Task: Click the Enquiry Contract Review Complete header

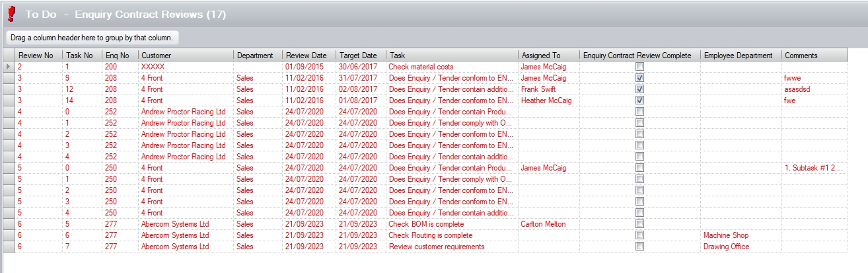Action: point(638,56)
